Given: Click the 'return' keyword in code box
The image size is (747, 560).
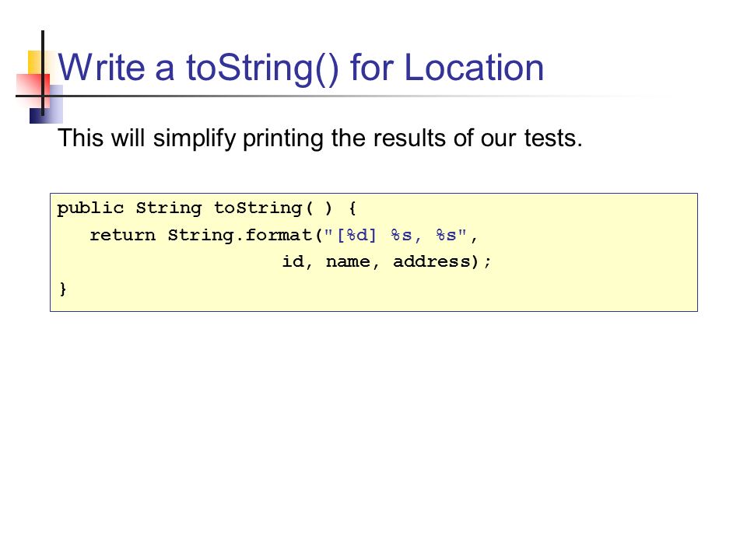Looking at the screenshot, I should 123,235.
